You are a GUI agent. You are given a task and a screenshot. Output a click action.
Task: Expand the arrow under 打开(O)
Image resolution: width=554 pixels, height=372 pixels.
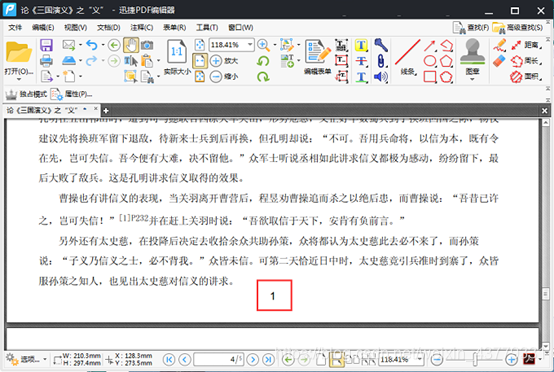click(x=18, y=79)
